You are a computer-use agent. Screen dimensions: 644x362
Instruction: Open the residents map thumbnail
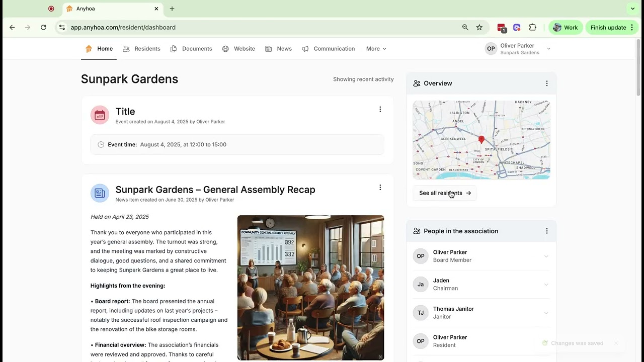click(x=481, y=140)
